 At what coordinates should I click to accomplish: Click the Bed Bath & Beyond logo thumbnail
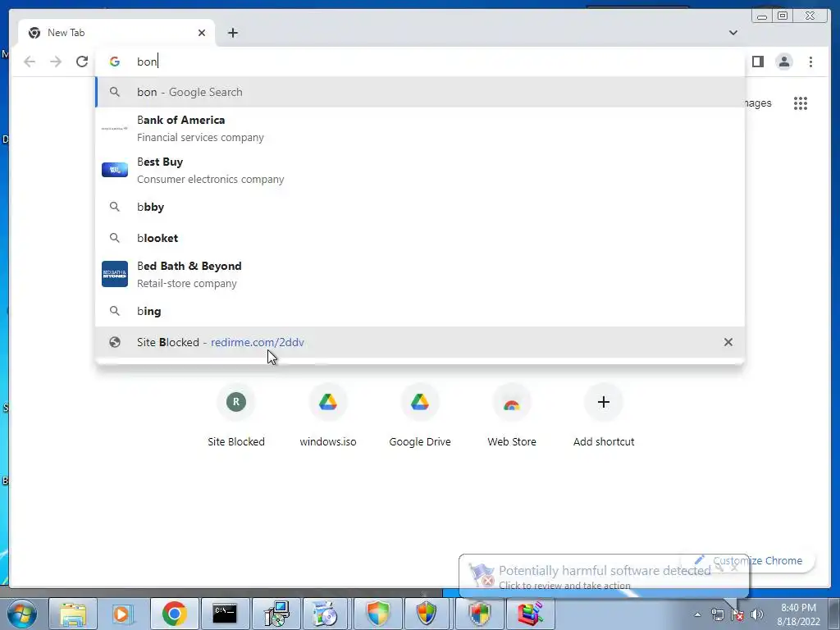click(115, 274)
